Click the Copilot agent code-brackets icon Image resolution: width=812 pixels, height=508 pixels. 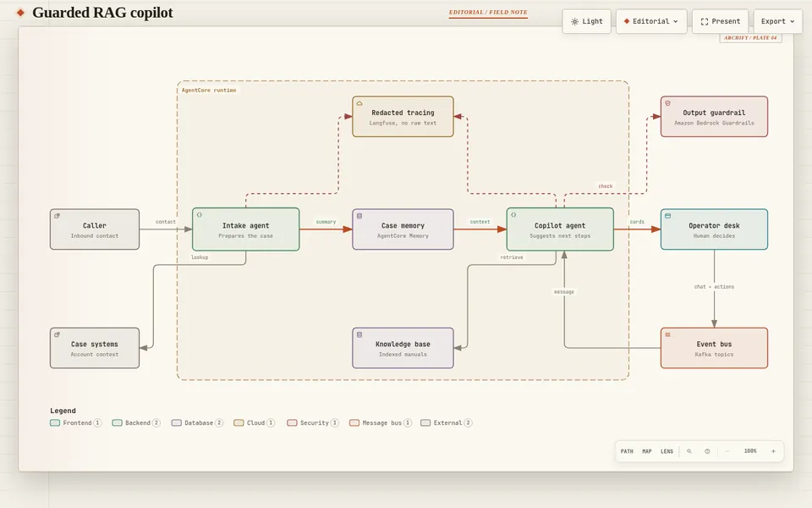(513, 214)
